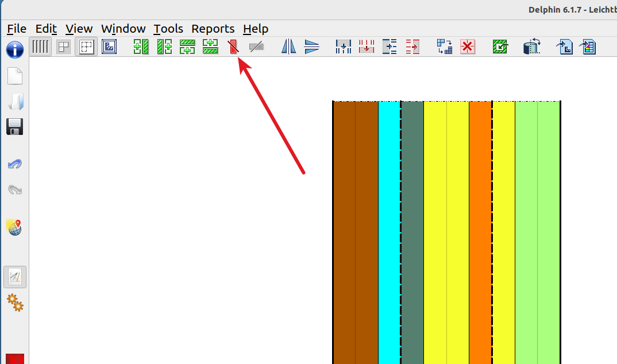Toggle the vertical column grid lines view
The height and width of the screenshot is (364, 617).
coord(40,47)
